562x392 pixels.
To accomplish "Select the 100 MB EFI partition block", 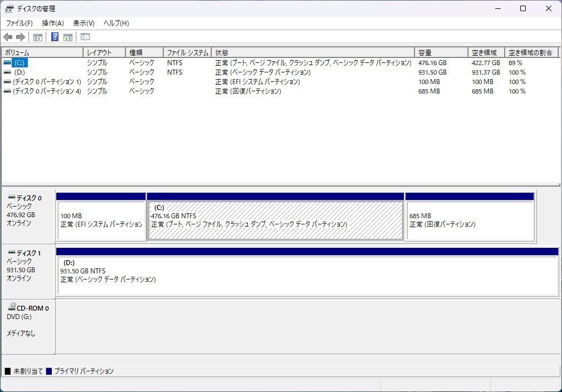I will click(x=101, y=217).
